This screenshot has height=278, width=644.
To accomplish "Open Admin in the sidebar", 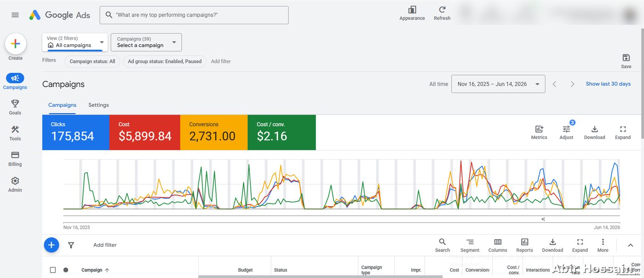I will point(15,184).
